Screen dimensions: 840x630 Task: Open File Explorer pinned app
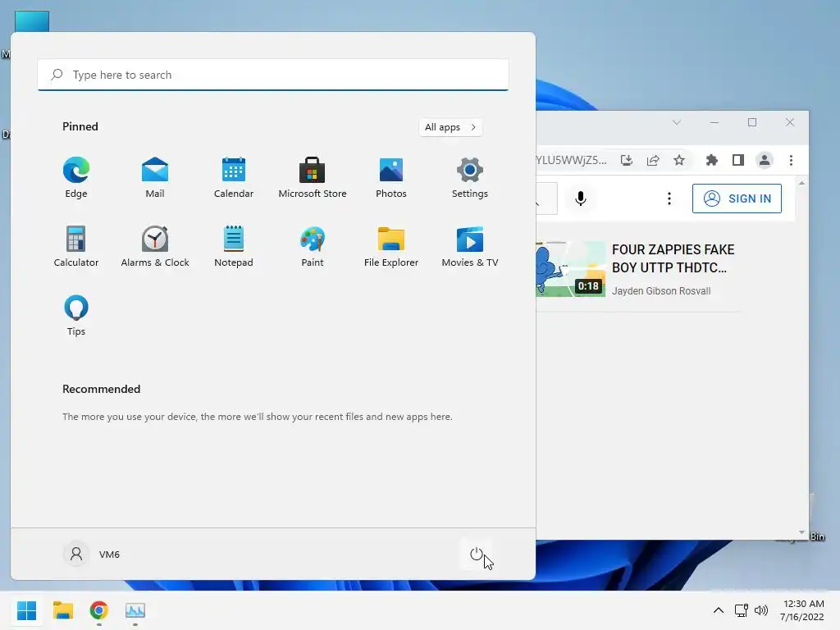pos(391,246)
